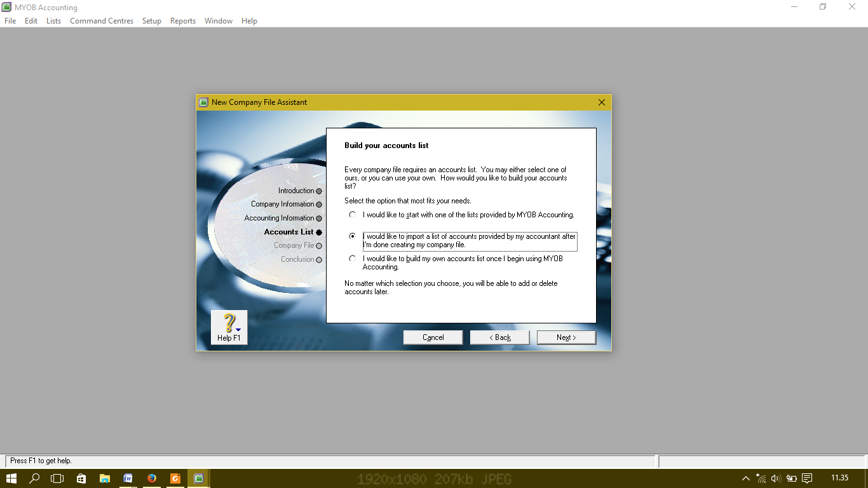Open the Reports menu

pos(183,21)
